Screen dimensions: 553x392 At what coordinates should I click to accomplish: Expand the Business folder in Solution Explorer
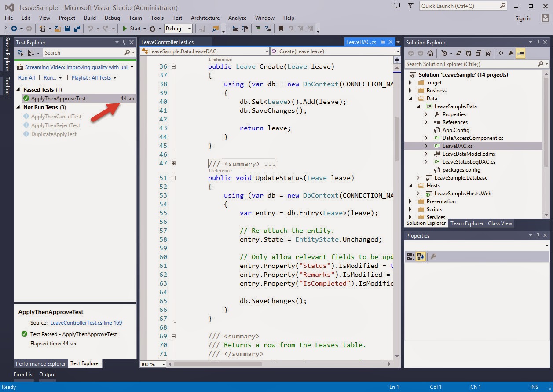pyautogui.click(x=410, y=91)
